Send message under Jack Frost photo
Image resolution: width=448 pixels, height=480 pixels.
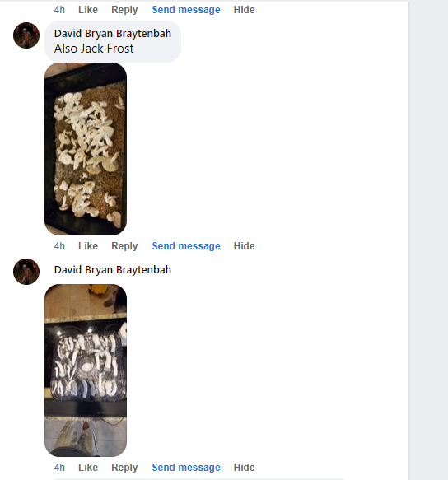pos(186,246)
